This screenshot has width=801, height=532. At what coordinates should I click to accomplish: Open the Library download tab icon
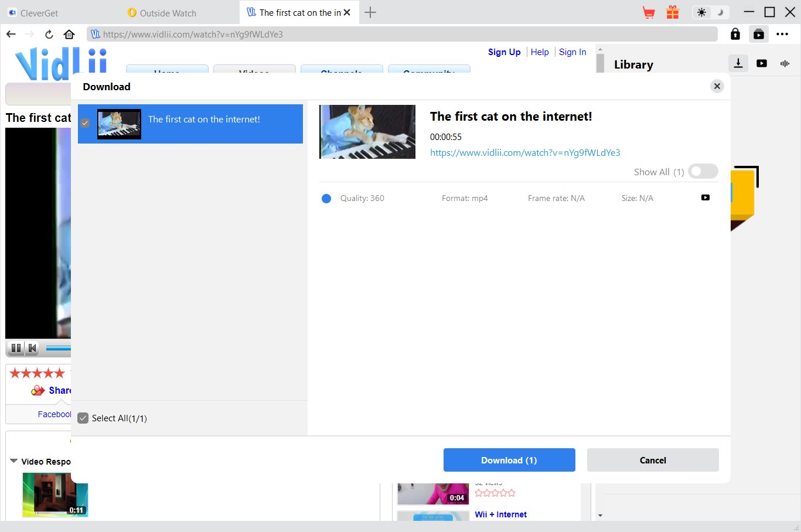738,63
